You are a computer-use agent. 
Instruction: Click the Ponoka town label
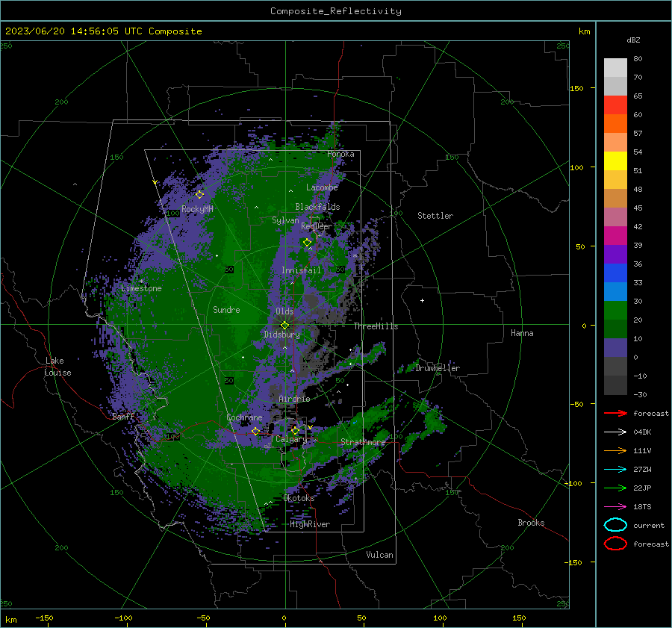pos(340,154)
